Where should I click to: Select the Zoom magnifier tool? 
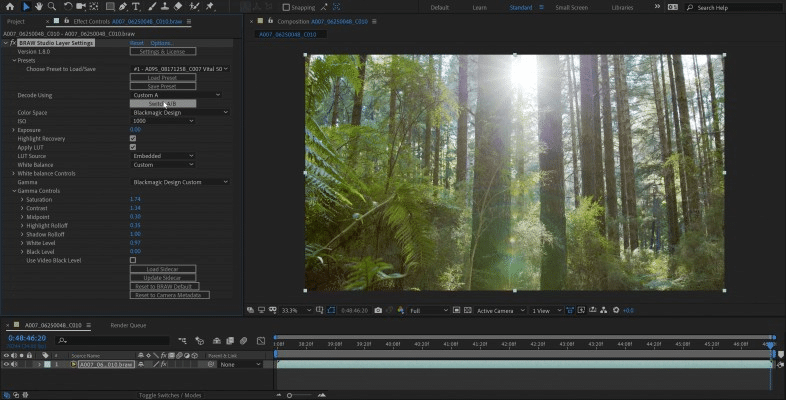tap(51, 7)
